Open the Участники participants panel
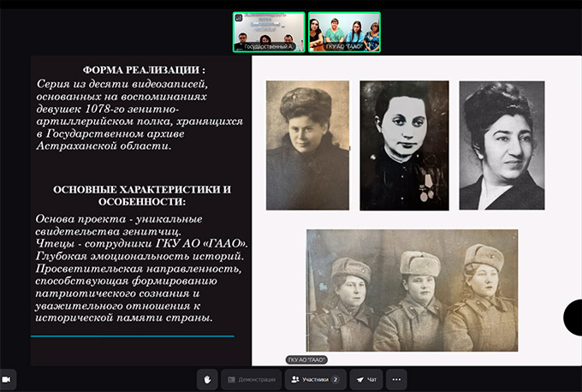Screen dimensions: 582x392 (x=315, y=379)
